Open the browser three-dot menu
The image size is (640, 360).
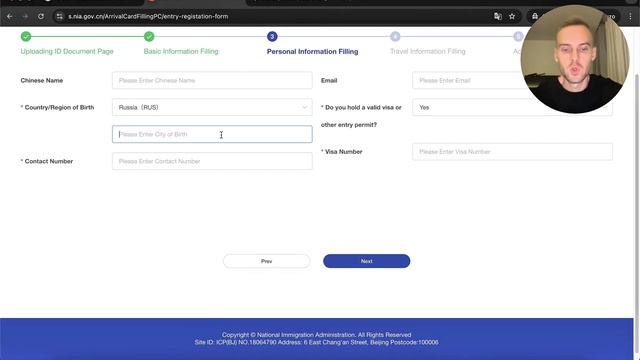coord(630,16)
